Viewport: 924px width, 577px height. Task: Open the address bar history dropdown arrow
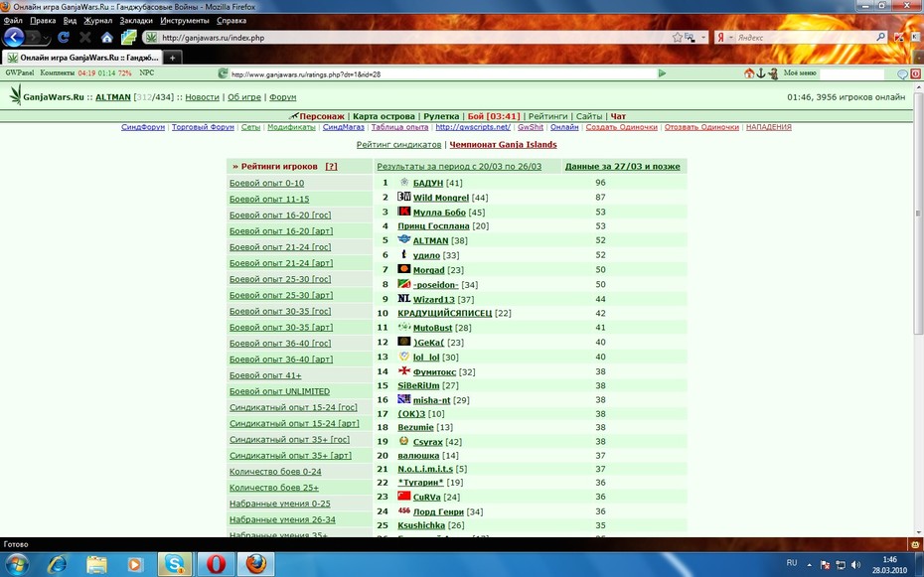(703, 37)
